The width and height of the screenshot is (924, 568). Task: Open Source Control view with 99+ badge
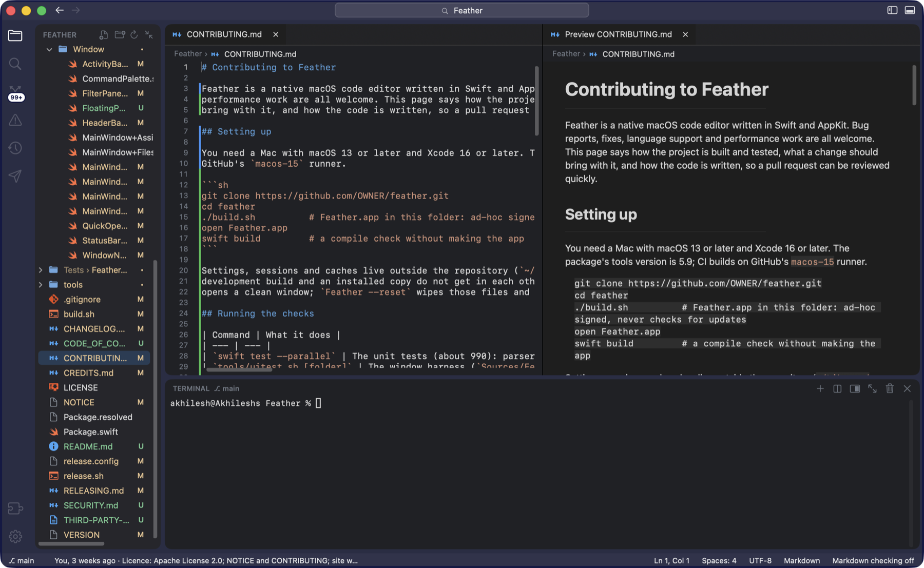15,93
